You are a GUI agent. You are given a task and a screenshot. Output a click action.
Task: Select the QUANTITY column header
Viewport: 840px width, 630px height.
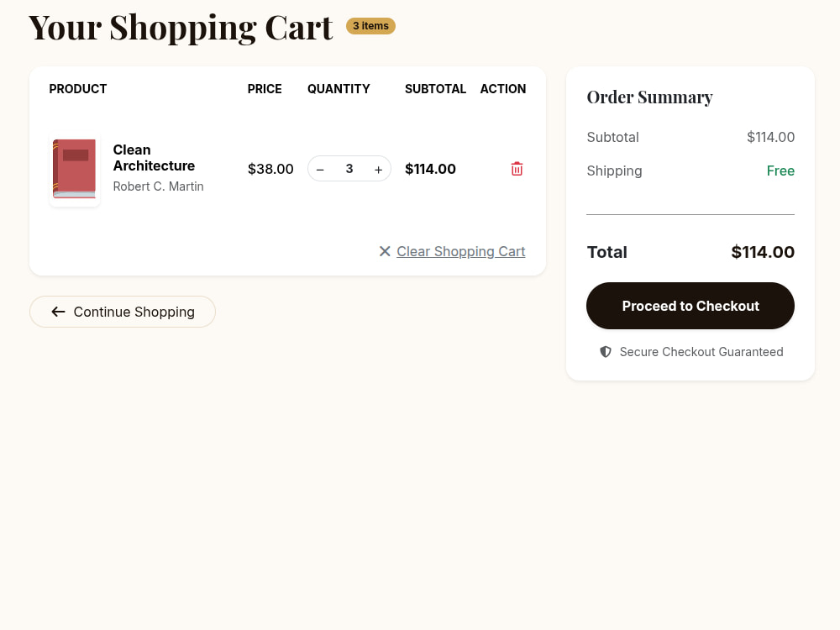pyautogui.click(x=339, y=89)
